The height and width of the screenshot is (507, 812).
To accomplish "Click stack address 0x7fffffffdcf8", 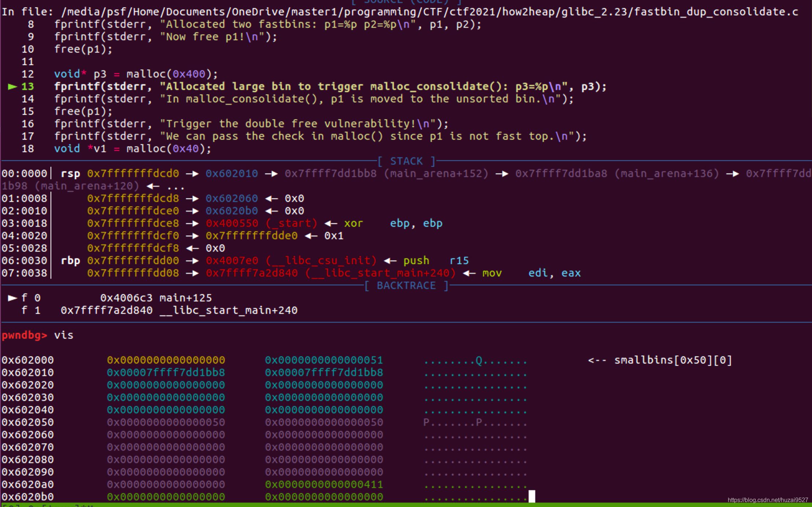I will (x=133, y=248).
